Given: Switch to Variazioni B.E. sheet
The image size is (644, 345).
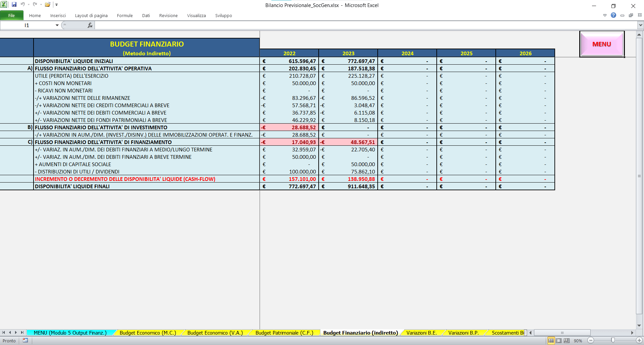Looking at the screenshot, I should (422, 333).
